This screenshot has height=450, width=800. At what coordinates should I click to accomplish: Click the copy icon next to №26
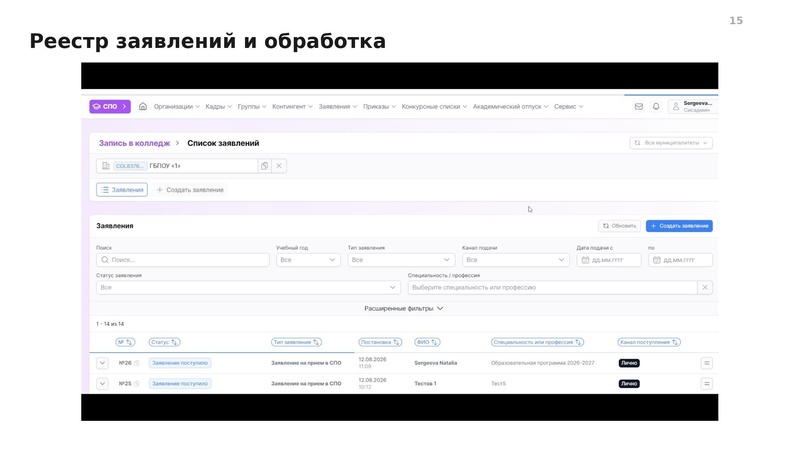(x=137, y=363)
